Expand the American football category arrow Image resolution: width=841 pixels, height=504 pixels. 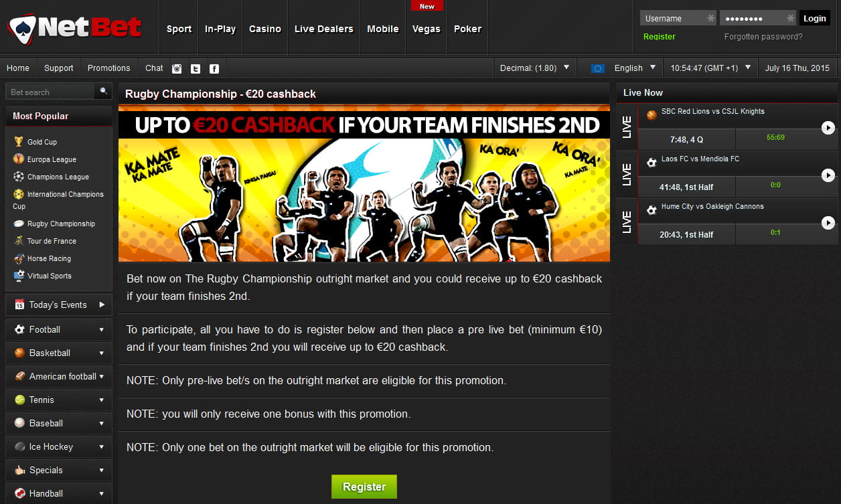click(x=102, y=377)
